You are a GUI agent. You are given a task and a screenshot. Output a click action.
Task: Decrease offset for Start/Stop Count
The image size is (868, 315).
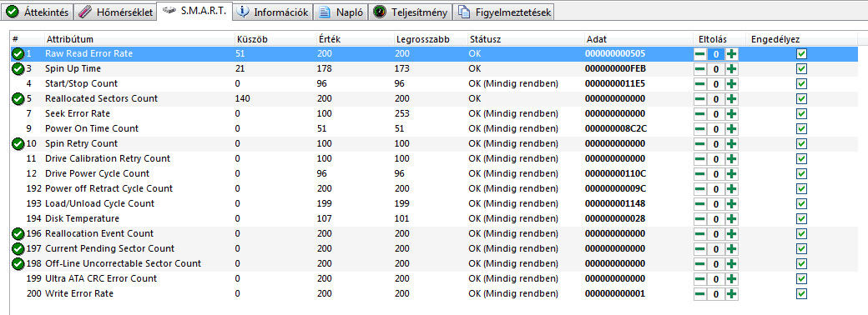coord(700,83)
